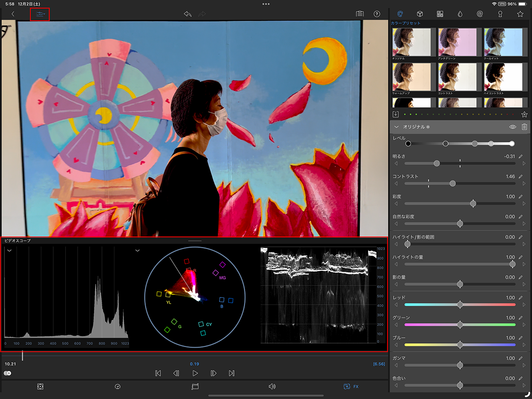This screenshot has width=532, height=399.
Task: Click the clipboard paste attributes icon
Action: coord(360,14)
